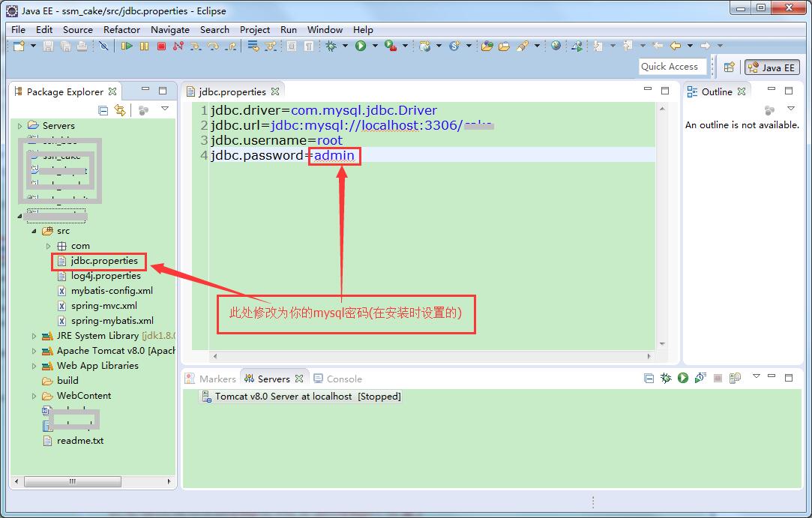Click the Save All toolbar icon
The image size is (812, 518).
pos(65,46)
